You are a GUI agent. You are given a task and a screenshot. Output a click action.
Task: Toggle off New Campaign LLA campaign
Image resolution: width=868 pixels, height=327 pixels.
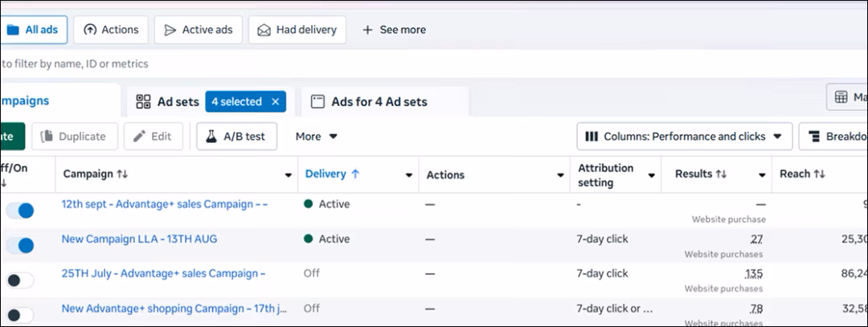tap(20, 246)
